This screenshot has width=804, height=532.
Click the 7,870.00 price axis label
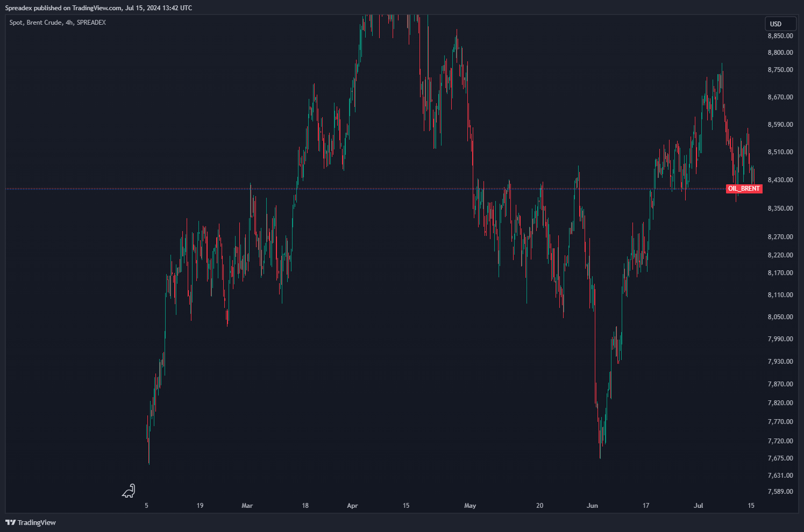click(x=780, y=384)
